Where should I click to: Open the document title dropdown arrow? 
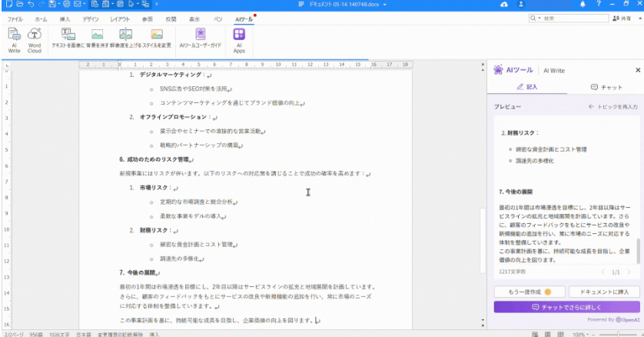(x=385, y=5)
